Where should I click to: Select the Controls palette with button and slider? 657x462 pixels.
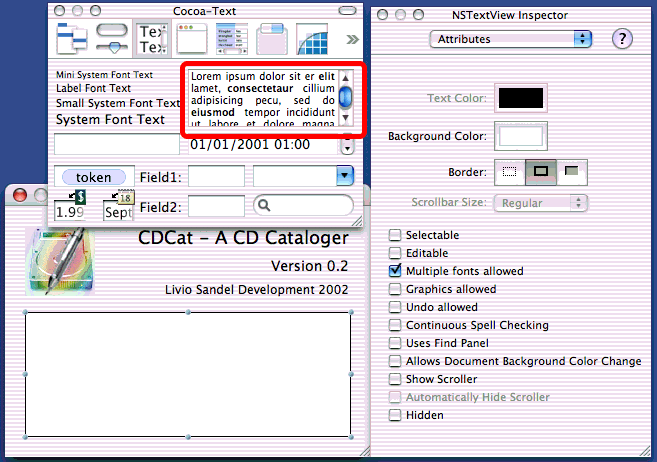coord(112,38)
